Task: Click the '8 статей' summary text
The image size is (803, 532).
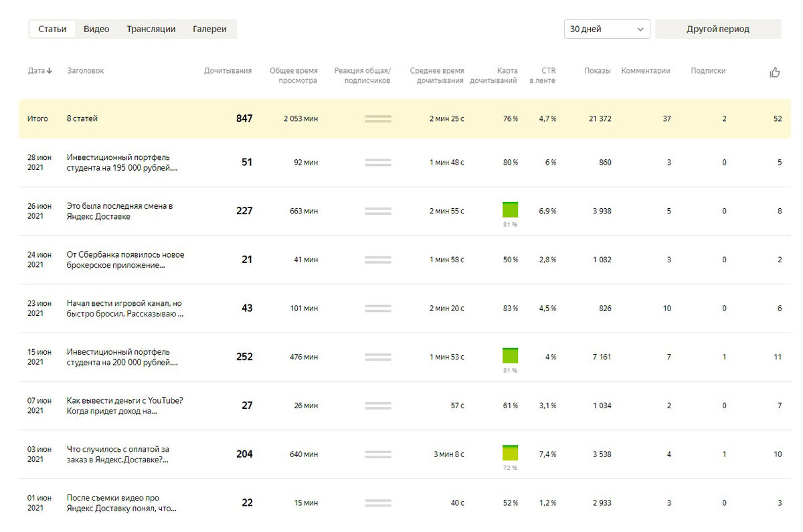Action: click(82, 118)
